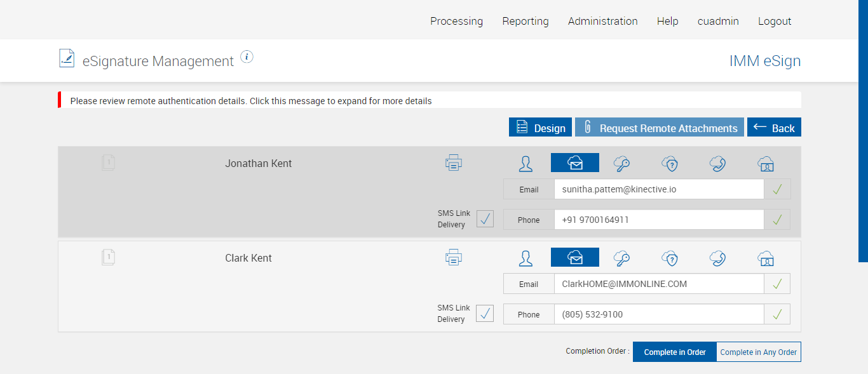Open the Administration menu
This screenshot has height=374, width=868.
coord(602,21)
